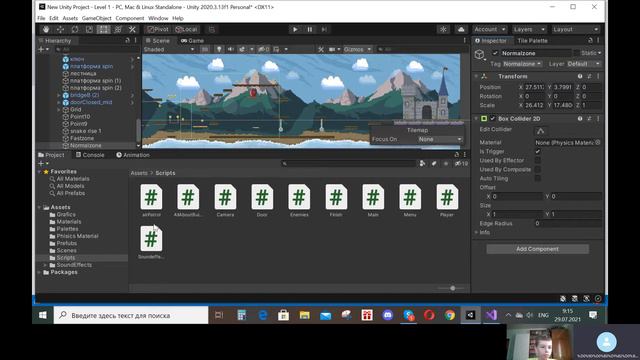Toggle scene audio speaker icon
This screenshot has height=360, width=640.
231,49
